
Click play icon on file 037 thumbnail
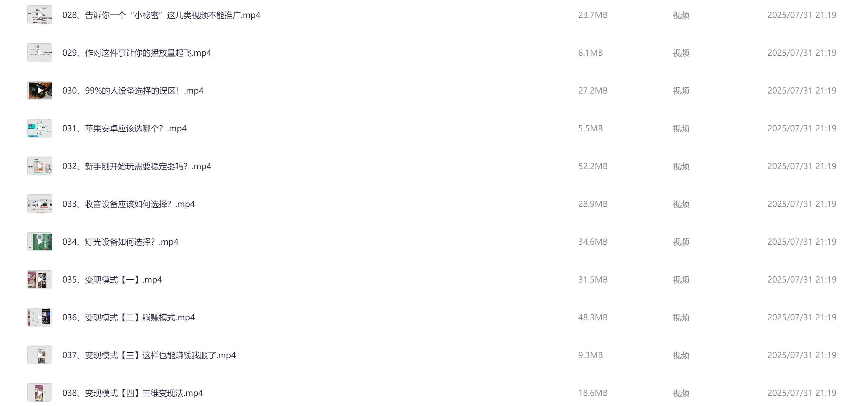click(x=40, y=355)
